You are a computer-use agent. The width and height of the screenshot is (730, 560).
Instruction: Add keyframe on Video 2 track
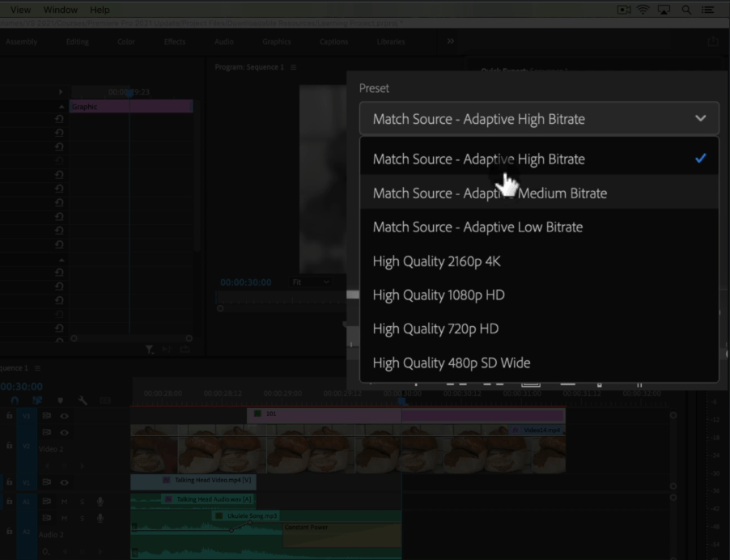coord(65,465)
